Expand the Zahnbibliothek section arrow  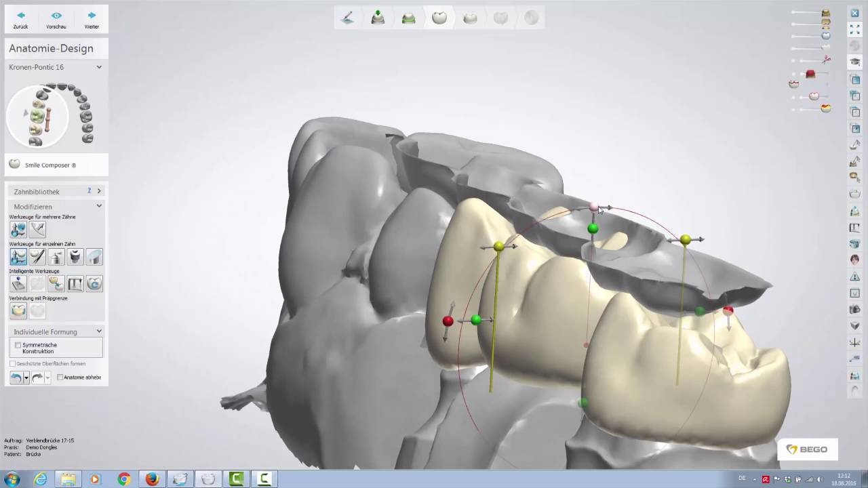pos(99,191)
